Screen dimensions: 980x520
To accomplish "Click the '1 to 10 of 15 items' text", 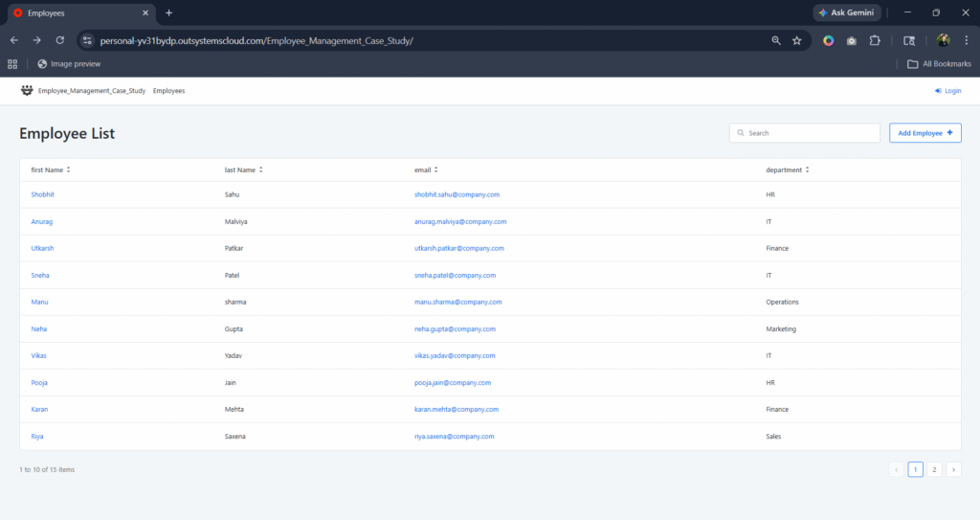I will point(47,469).
